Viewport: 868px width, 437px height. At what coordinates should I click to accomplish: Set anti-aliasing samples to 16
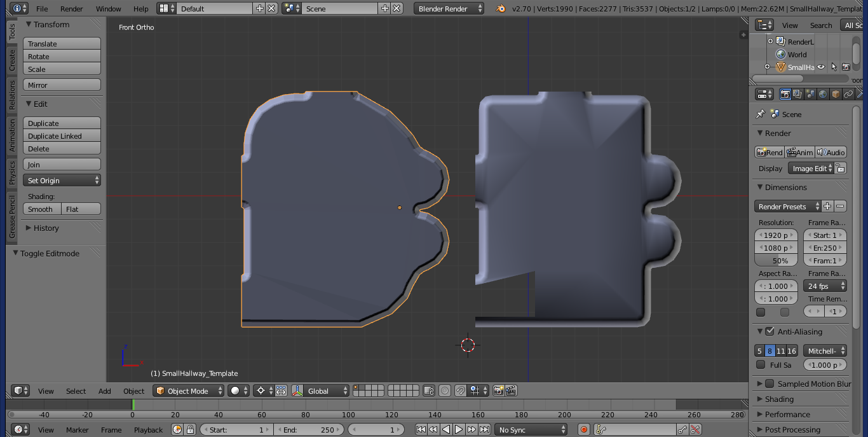(x=792, y=351)
